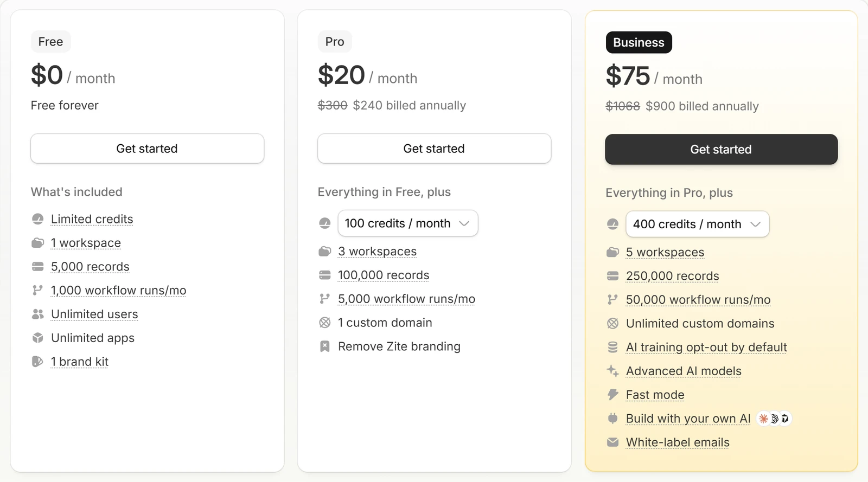Click the Unlimited users link
Screen dimensions: 868x482
(x=94, y=314)
